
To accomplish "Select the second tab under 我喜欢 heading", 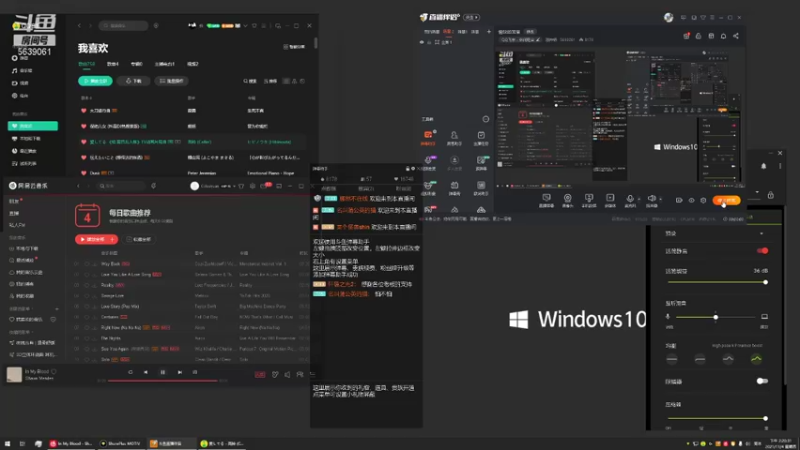I will (113, 64).
